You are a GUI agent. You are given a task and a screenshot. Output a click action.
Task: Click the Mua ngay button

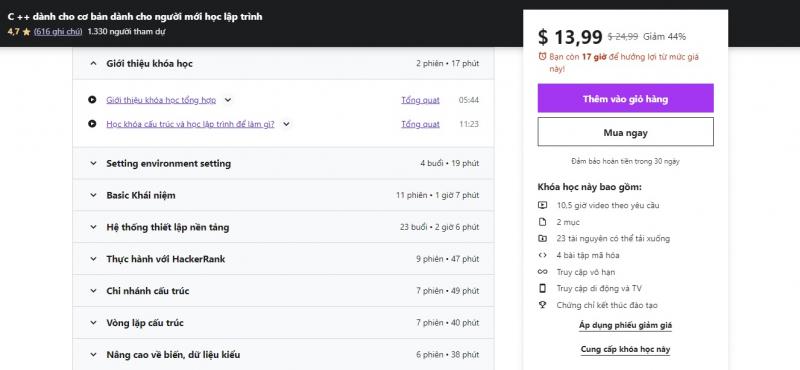[626, 133]
